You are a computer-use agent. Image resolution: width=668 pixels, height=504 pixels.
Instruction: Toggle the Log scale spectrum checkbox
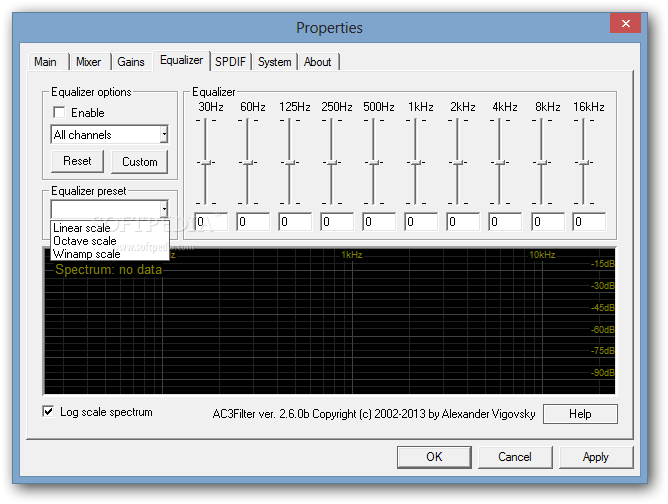coord(48,412)
